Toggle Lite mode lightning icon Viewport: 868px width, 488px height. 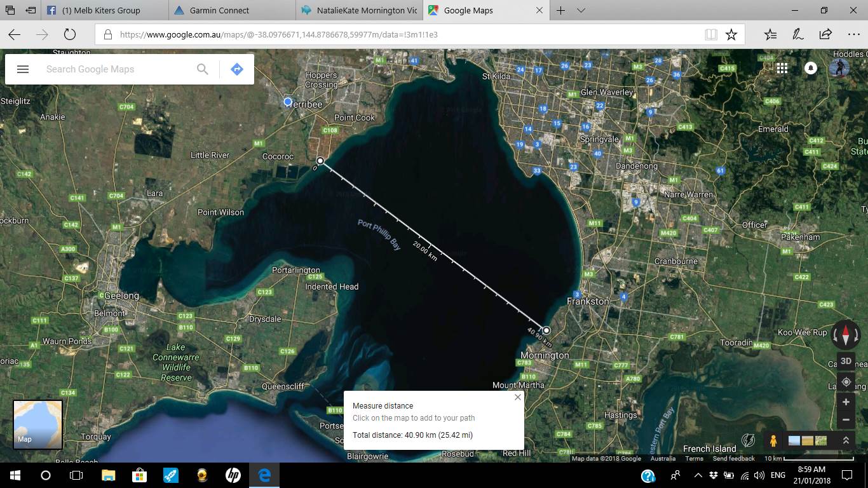[x=749, y=440]
